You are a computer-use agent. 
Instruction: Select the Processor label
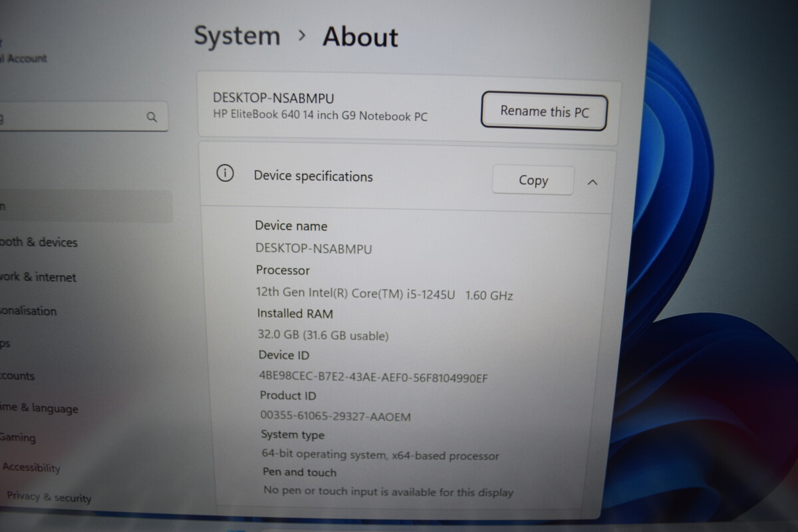pyautogui.click(x=283, y=270)
